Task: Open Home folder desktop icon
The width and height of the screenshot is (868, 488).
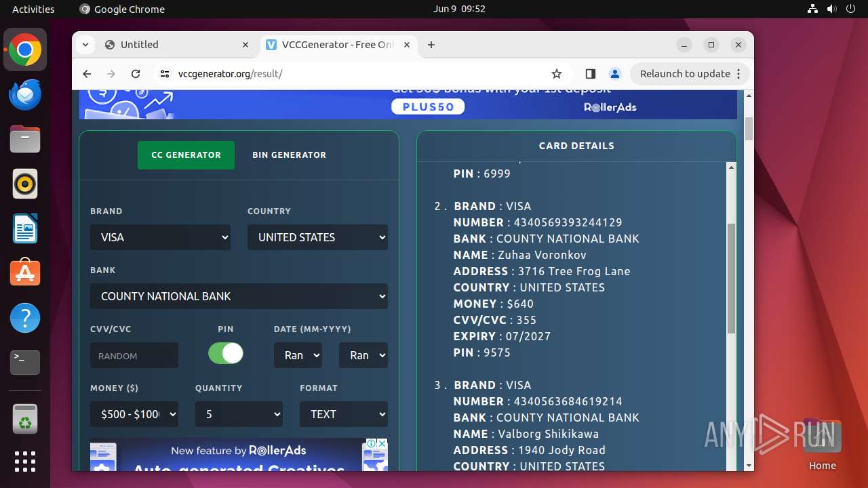Action: (x=822, y=444)
